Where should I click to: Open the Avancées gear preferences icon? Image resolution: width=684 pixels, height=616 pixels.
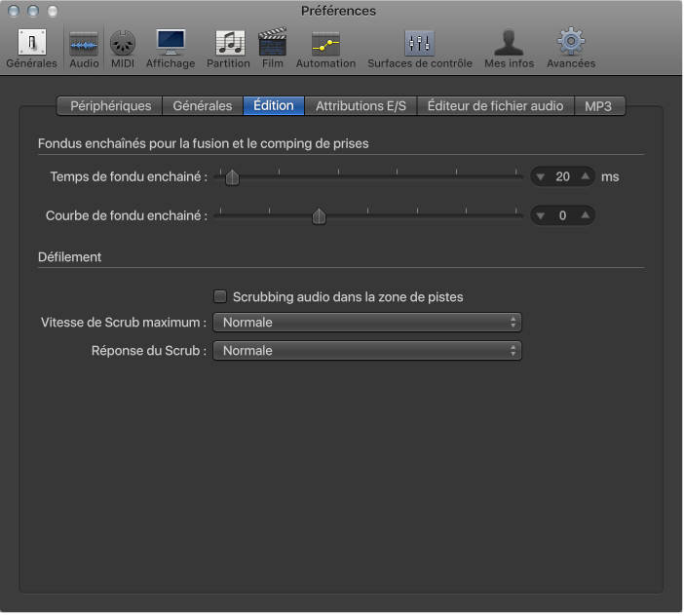[x=571, y=42]
